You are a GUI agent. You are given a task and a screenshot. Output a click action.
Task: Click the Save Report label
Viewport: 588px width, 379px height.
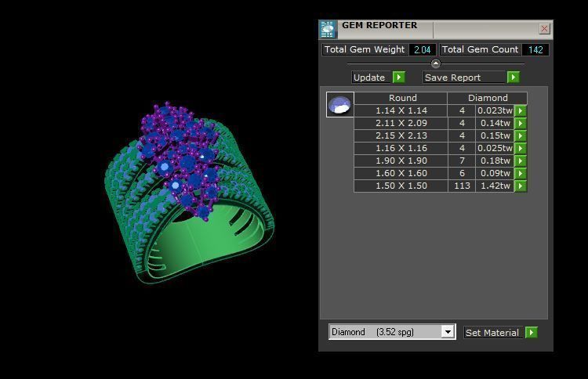click(x=465, y=78)
